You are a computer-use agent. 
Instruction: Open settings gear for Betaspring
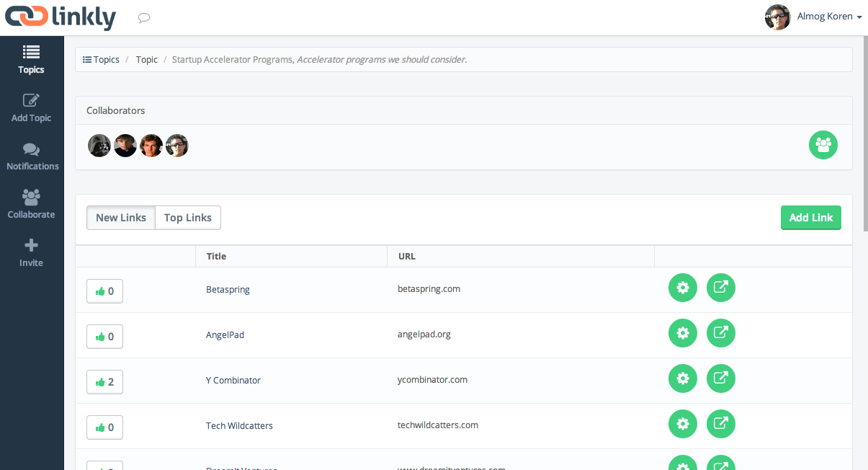[x=683, y=288]
